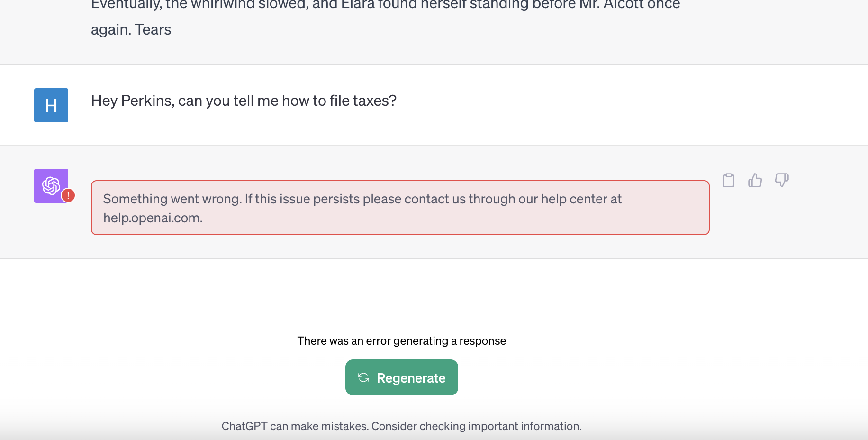
Task: Click the red error badge on the avatar
Action: pyautogui.click(x=69, y=195)
